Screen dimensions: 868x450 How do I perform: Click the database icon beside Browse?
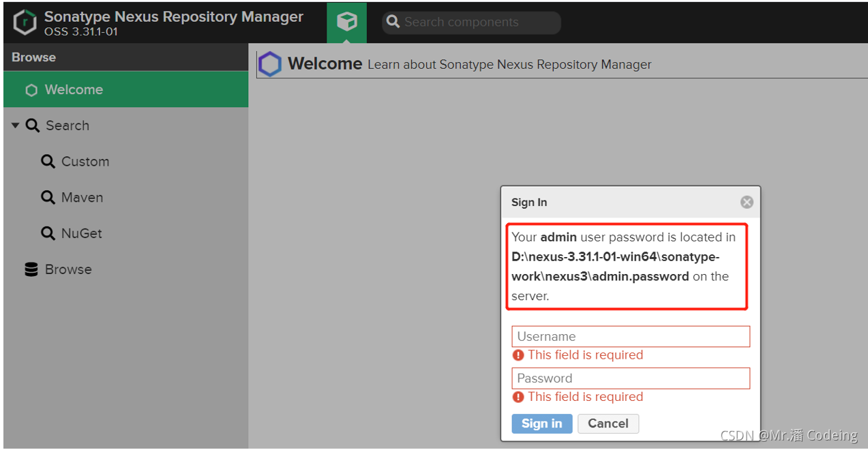[31, 269]
